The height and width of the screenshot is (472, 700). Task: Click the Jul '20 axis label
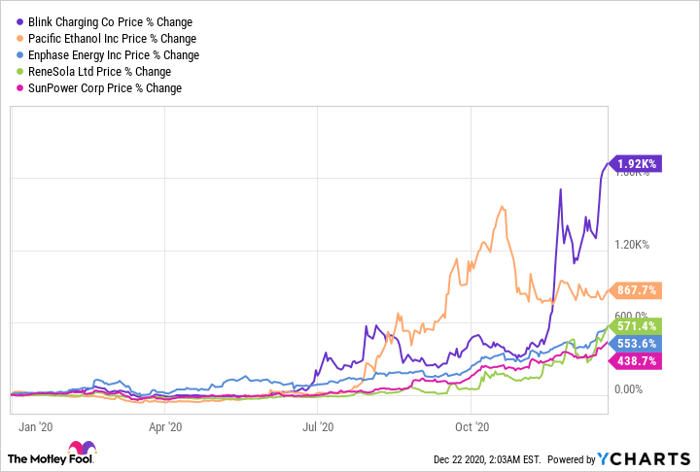tap(317, 426)
